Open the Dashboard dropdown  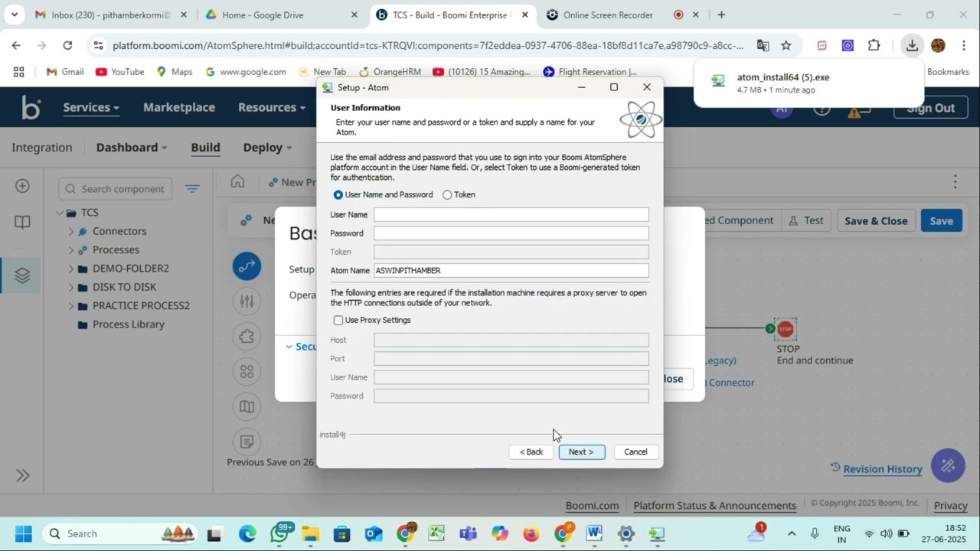132,147
